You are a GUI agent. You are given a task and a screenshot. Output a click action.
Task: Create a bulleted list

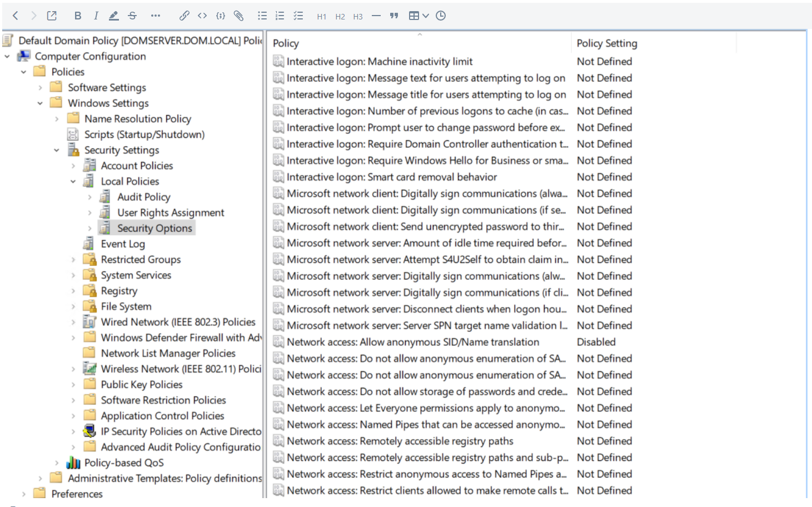click(x=262, y=16)
